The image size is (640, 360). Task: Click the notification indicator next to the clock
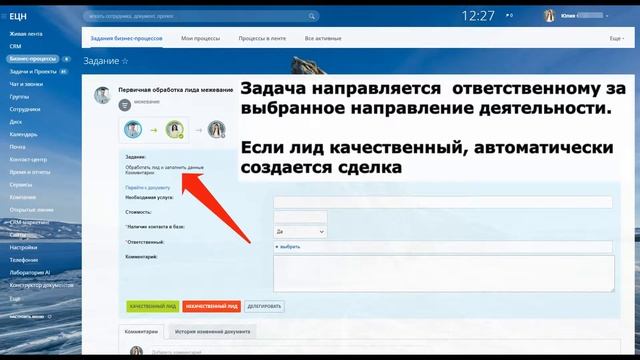coord(509,16)
